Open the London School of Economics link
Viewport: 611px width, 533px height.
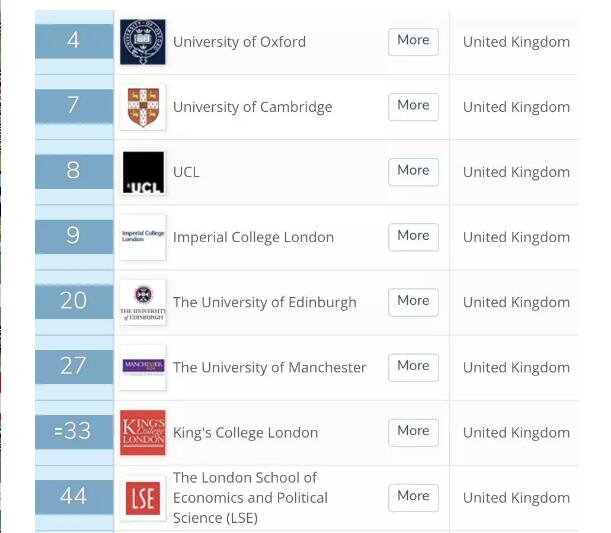pos(250,497)
